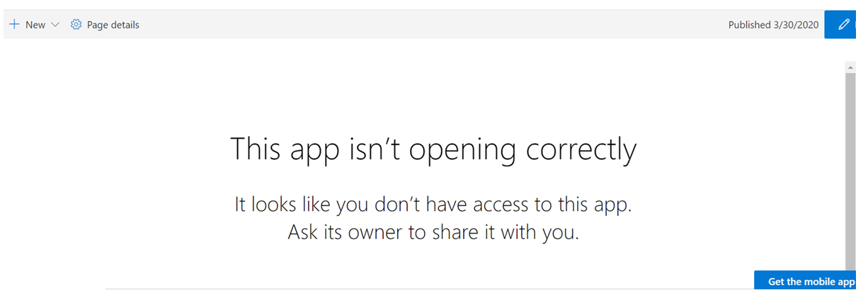Click the heading This app isn't opening correctly

[x=433, y=149]
